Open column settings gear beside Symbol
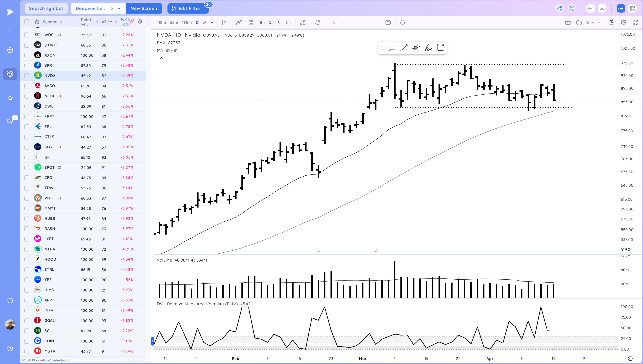The height and width of the screenshot is (364, 643). pyautogui.click(x=37, y=22)
